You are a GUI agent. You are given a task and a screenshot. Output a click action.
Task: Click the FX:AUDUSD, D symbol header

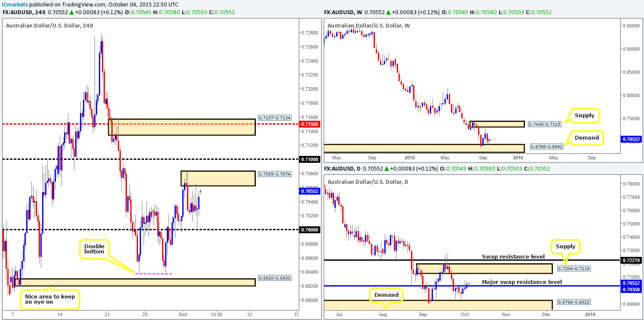click(343, 169)
